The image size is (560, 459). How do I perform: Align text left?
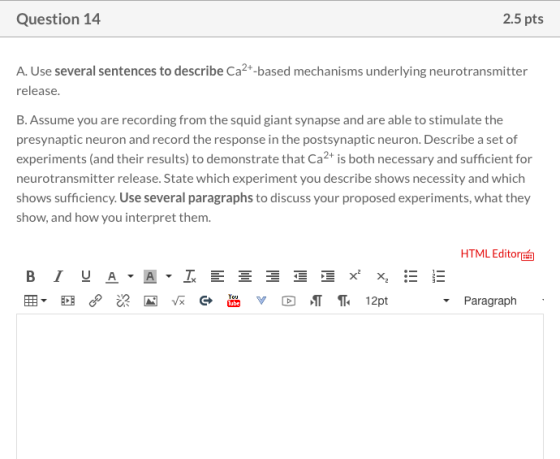tap(217, 276)
